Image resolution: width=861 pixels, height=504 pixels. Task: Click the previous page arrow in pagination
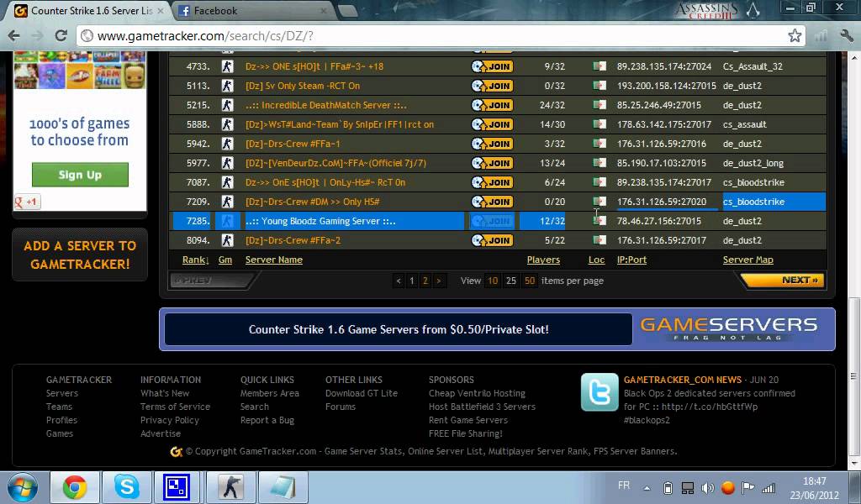pyautogui.click(x=399, y=281)
